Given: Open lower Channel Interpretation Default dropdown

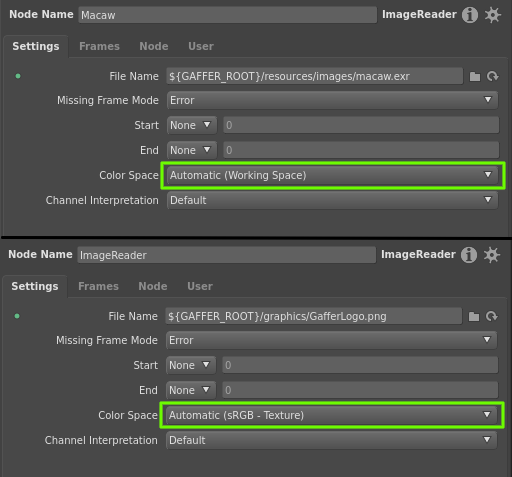Looking at the screenshot, I should click(x=331, y=440).
